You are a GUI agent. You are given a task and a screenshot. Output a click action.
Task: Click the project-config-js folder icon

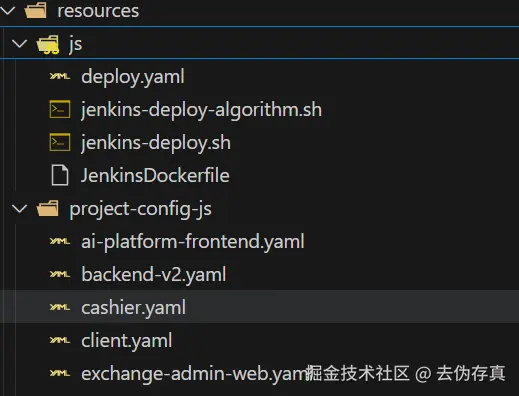point(48,209)
